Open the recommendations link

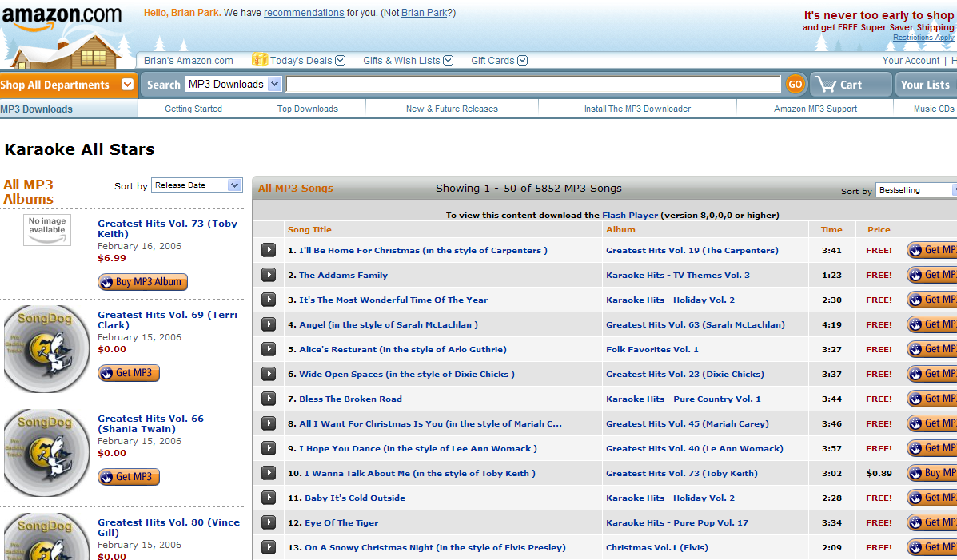304,13
